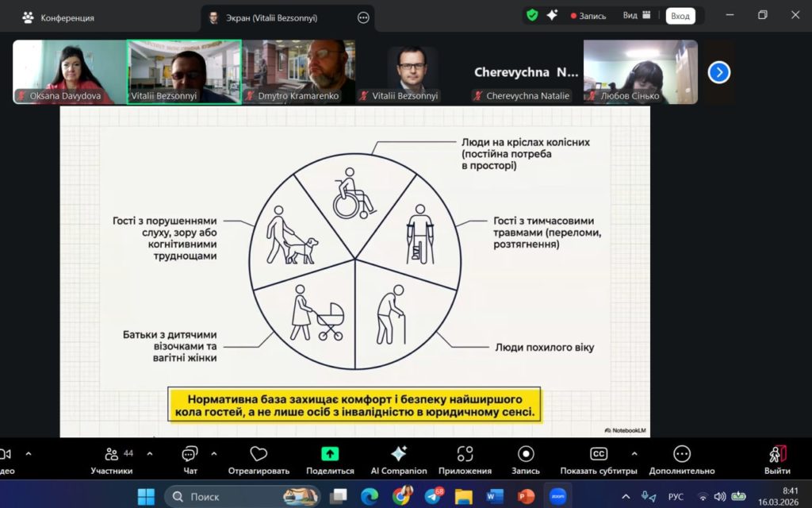
Task: Select Dmytro Kramarenko's video thumbnail
Action: (x=298, y=72)
